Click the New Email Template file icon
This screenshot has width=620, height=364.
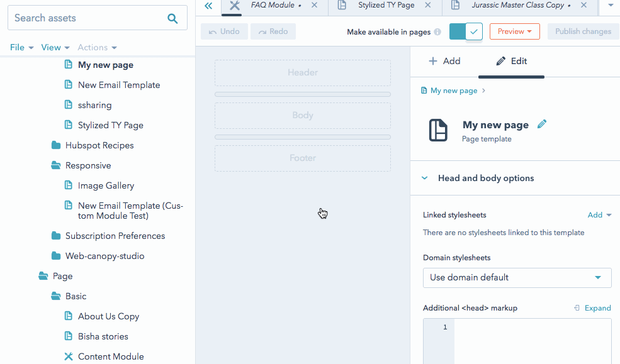[x=69, y=84]
